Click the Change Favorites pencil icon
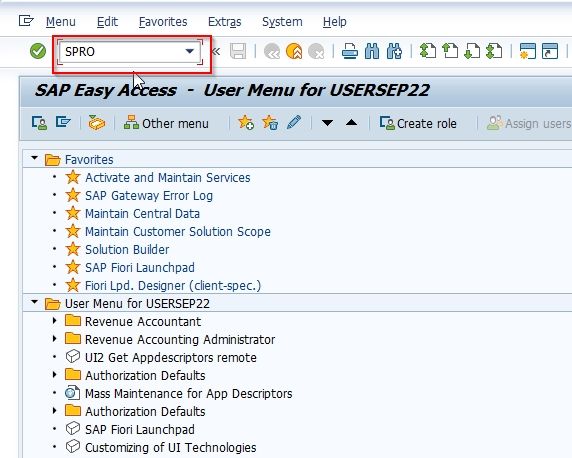 294,123
